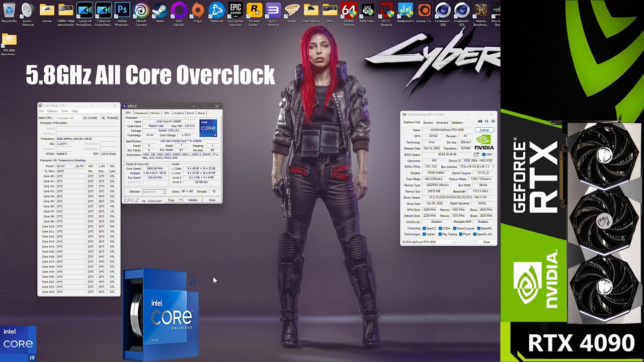Viewport: 644px width, 362px height.
Task: Launch AIDA64 Extreme desktop icon
Action: tap(349, 13)
